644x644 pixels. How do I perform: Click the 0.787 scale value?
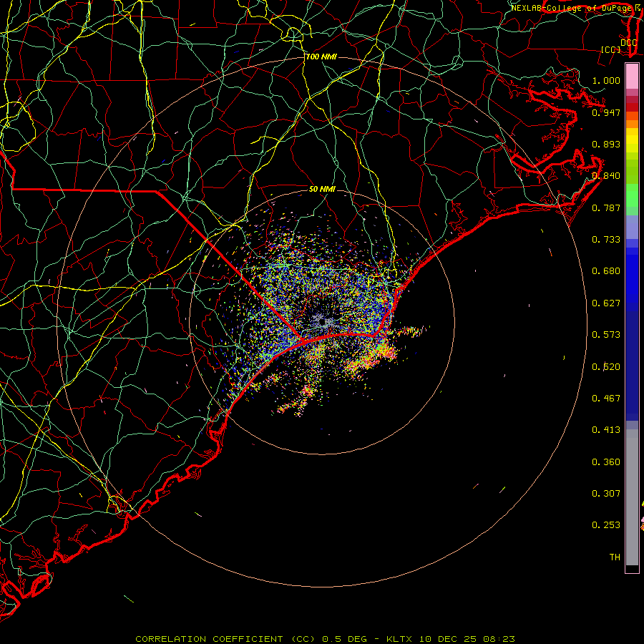click(606, 208)
